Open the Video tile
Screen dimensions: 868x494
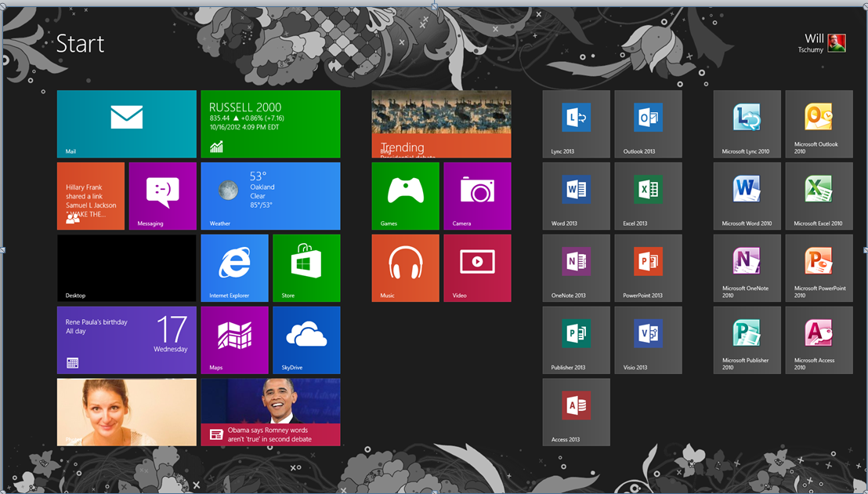pos(477,267)
